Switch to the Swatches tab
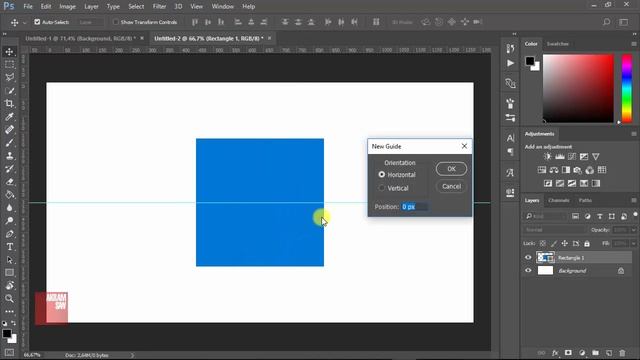The image size is (640, 360). pos(558,44)
